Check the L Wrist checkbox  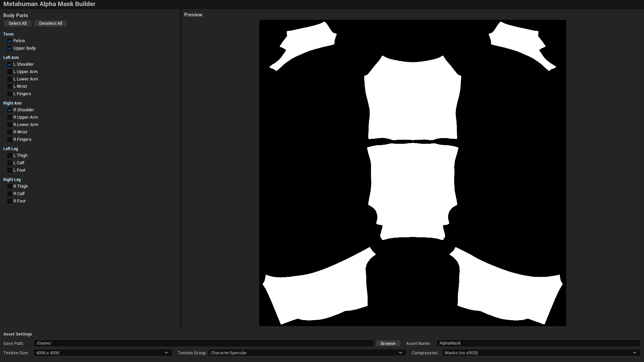coord(10,86)
